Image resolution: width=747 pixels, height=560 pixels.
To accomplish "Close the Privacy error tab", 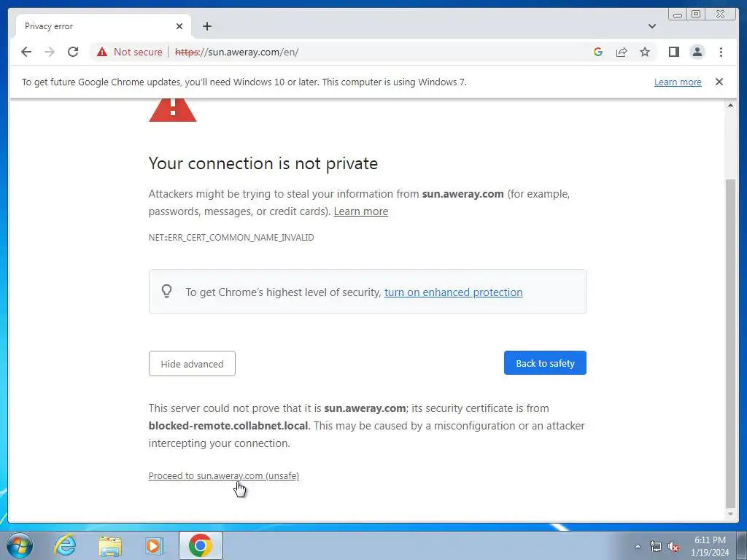I will 179,26.
